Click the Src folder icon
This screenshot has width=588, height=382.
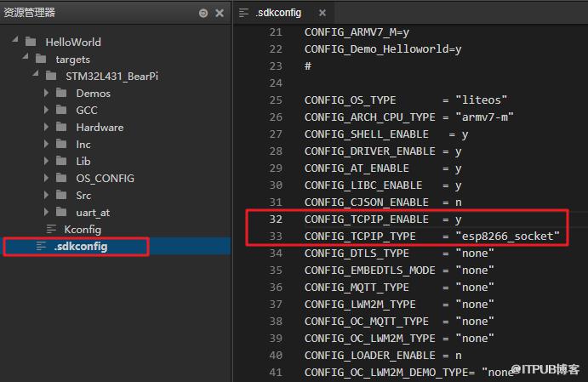click(61, 195)
